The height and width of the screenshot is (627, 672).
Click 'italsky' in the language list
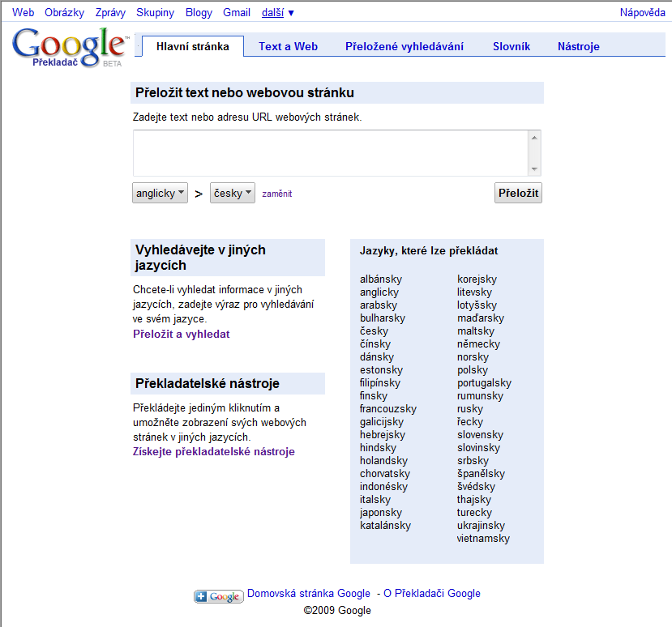coord(375,499)
